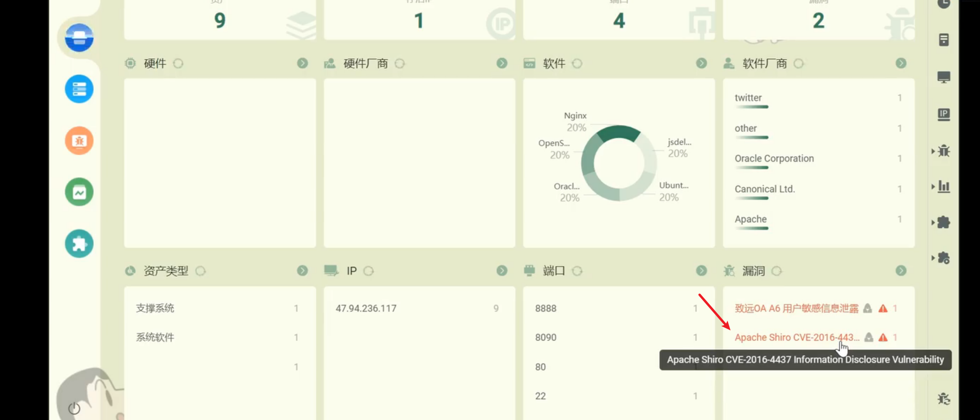
Task: Open the green chart icon in left sidebar
Action: tap(79, 192)
